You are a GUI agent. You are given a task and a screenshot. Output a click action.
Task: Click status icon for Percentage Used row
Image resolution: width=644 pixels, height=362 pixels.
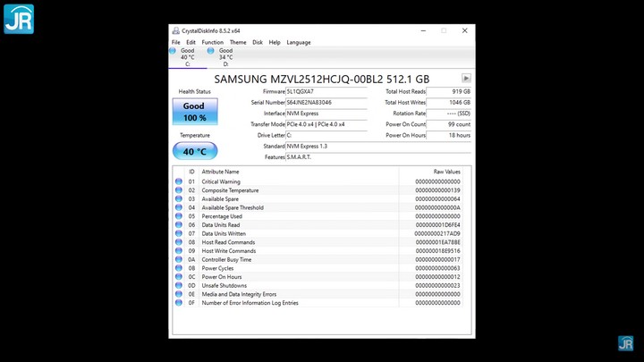click(x=179, y=216)
